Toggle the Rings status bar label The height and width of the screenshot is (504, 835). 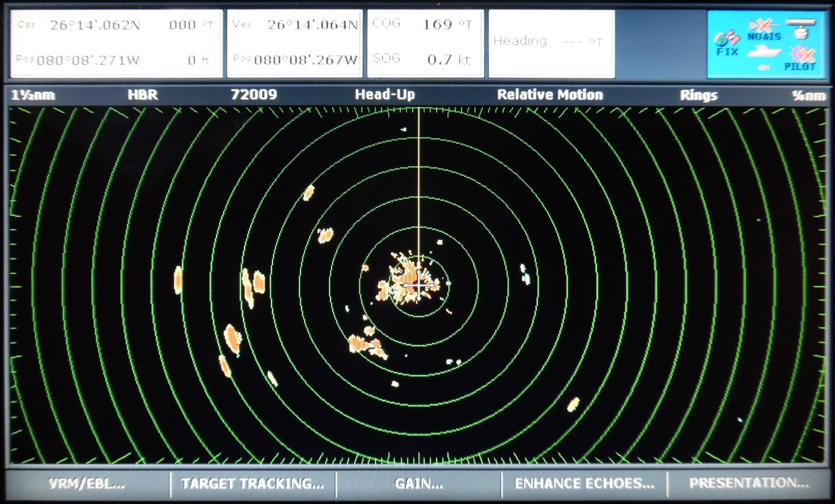click(698, 95)
